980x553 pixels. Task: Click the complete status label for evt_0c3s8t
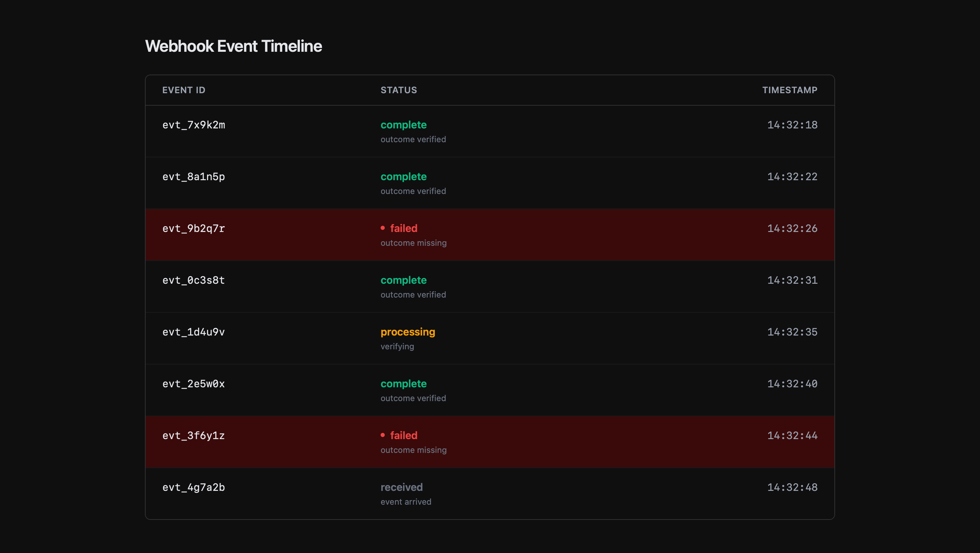point(403,280)
